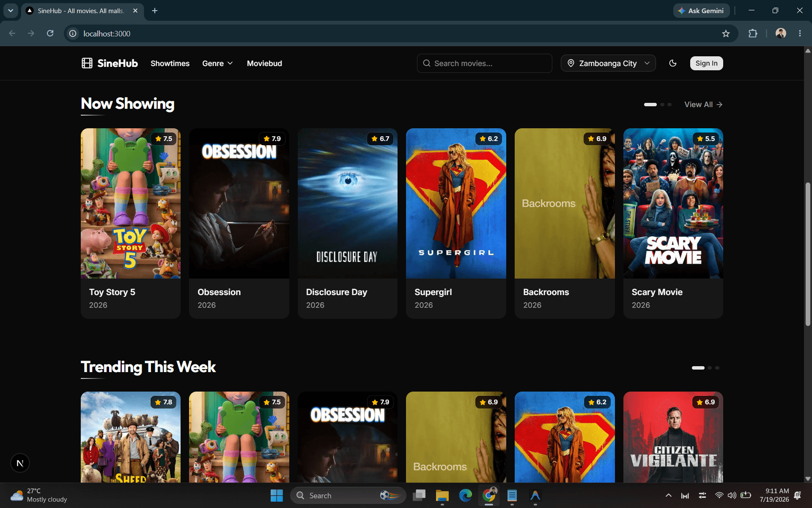Open the Moviebud page

(x=264, y=63)
